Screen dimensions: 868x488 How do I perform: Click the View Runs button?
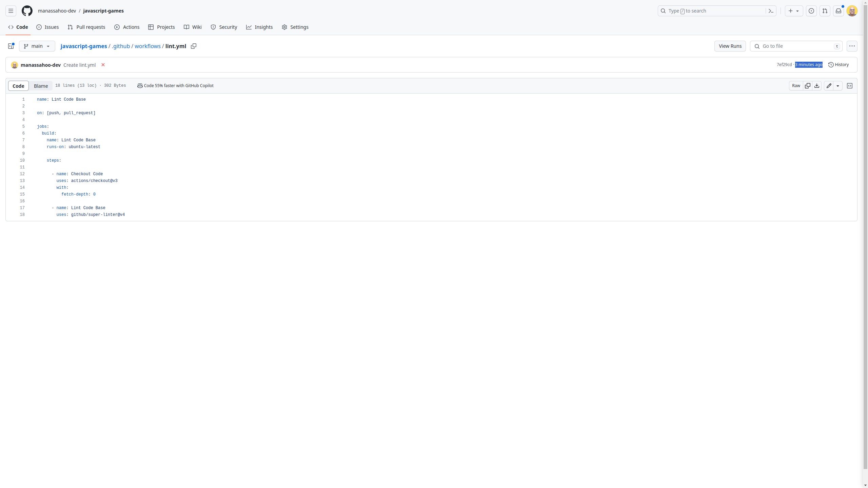click(730, 46)
